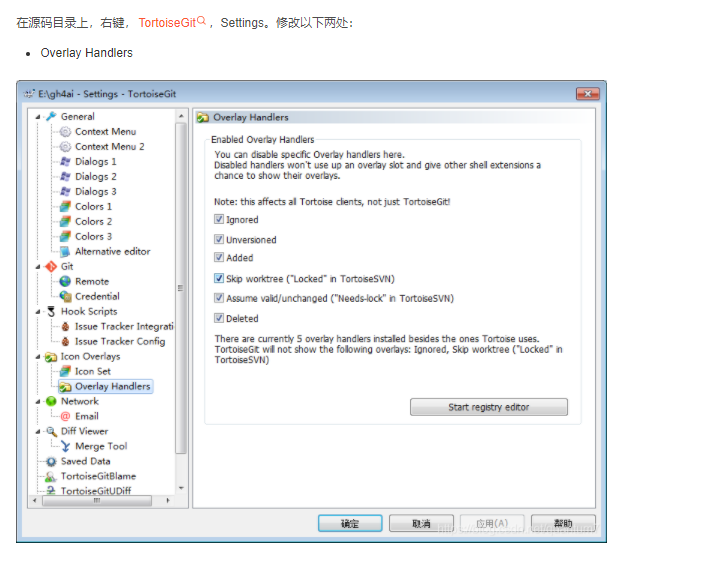The width and height of the screenshot is (711, 580).
Task: Click the Icon Set icon
Action: (x=66, y=371)
